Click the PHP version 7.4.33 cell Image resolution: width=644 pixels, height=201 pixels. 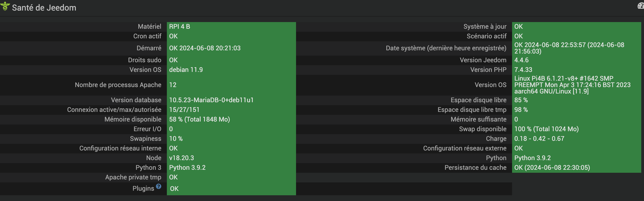point(523,70)
